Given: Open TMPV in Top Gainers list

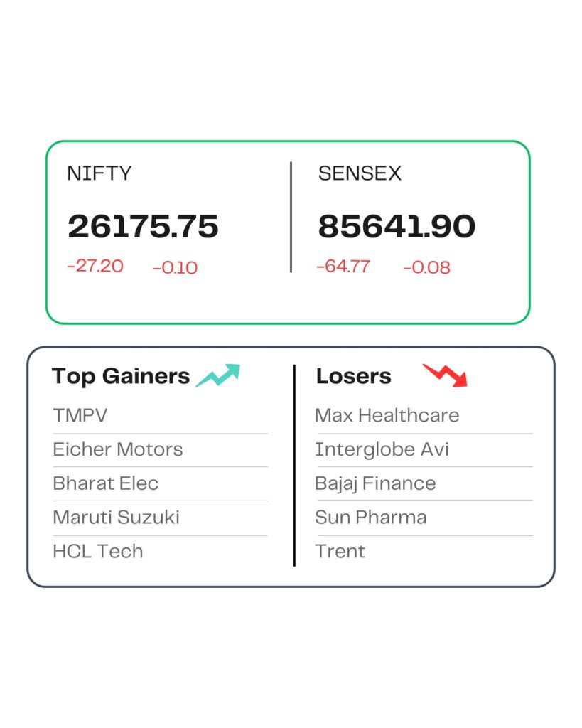Looking at the screenshot, I should tap(80, 415).
